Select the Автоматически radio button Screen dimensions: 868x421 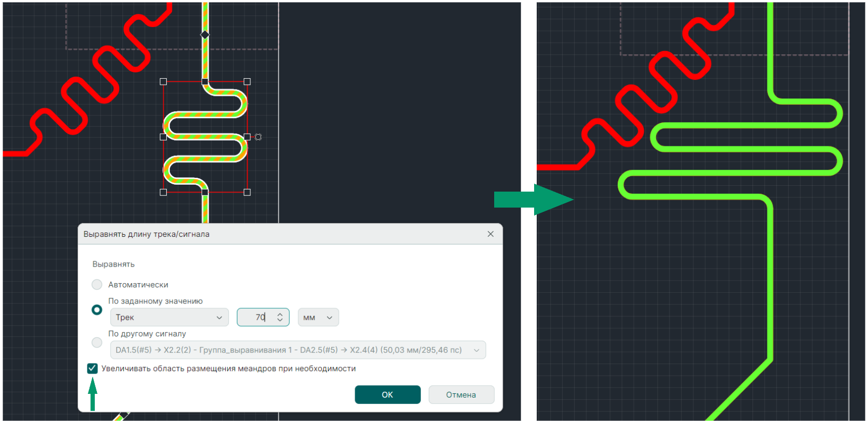[x=97, y=285]
